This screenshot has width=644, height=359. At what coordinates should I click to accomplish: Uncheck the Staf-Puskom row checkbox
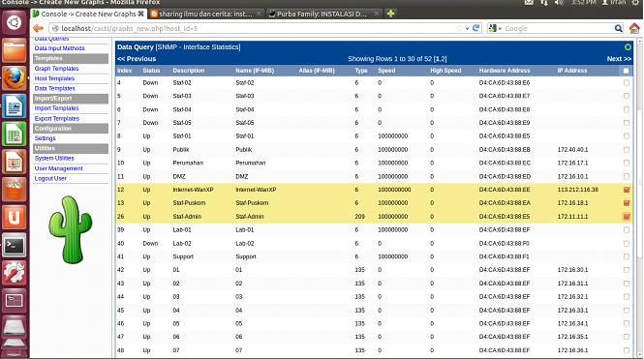(x=627, y=203)
